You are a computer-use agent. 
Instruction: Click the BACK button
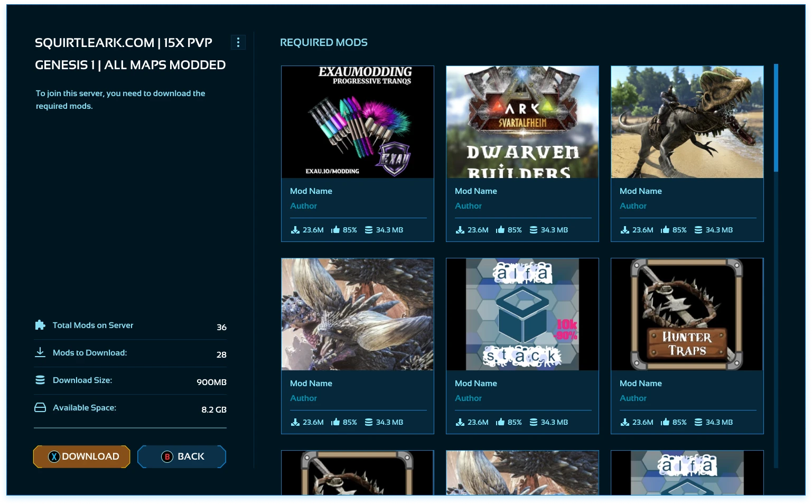pyautogui.click(x=182, y=456)
